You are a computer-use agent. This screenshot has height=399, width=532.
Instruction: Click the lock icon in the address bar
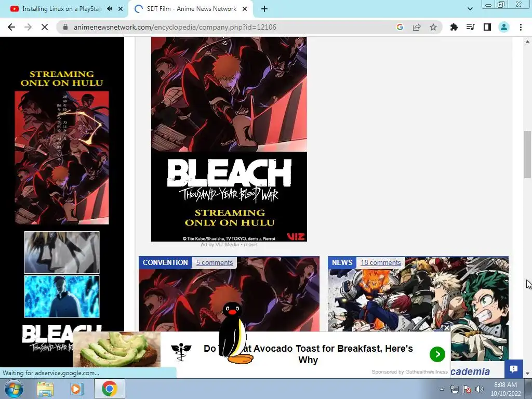click(65, 27)
